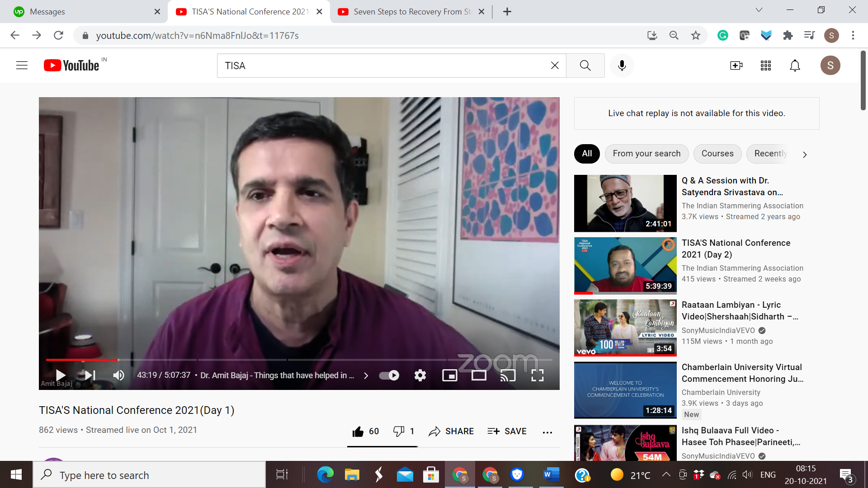Click the address bar URL
The width and height of the screenshot is (868, 488).
197,35
